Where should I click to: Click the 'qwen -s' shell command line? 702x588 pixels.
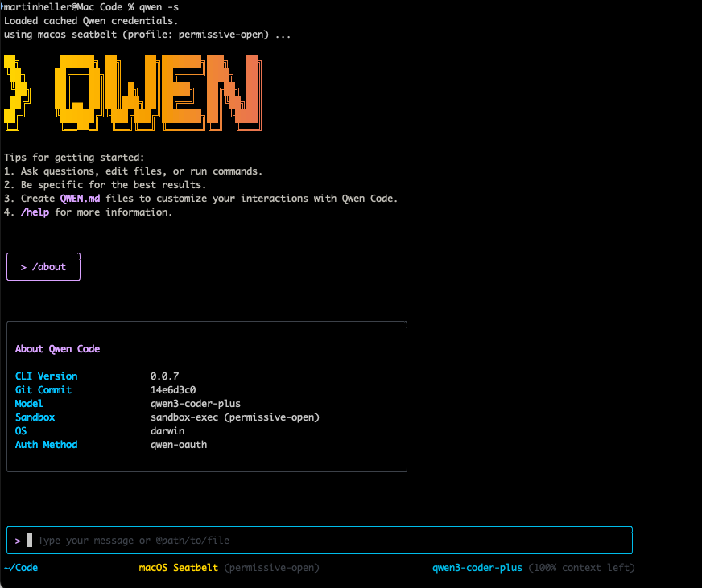tap(91, 7)
